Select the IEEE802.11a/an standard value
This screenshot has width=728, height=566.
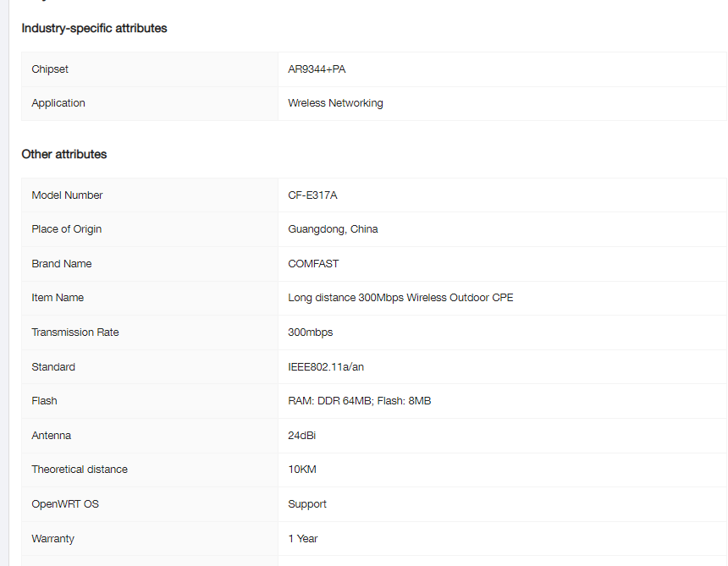point(326,367)
